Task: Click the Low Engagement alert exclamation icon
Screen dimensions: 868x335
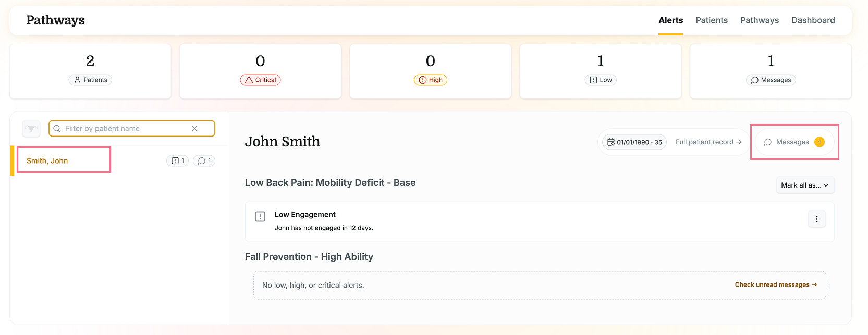Action: [260, 217]
